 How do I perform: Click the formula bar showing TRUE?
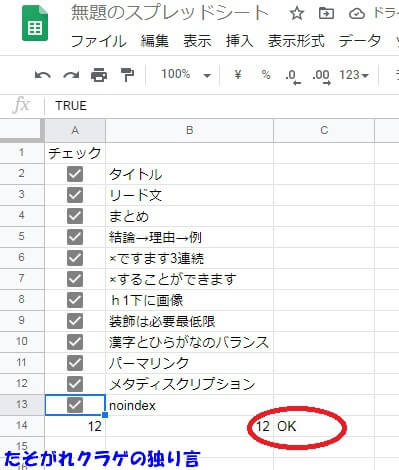point(222,106)
